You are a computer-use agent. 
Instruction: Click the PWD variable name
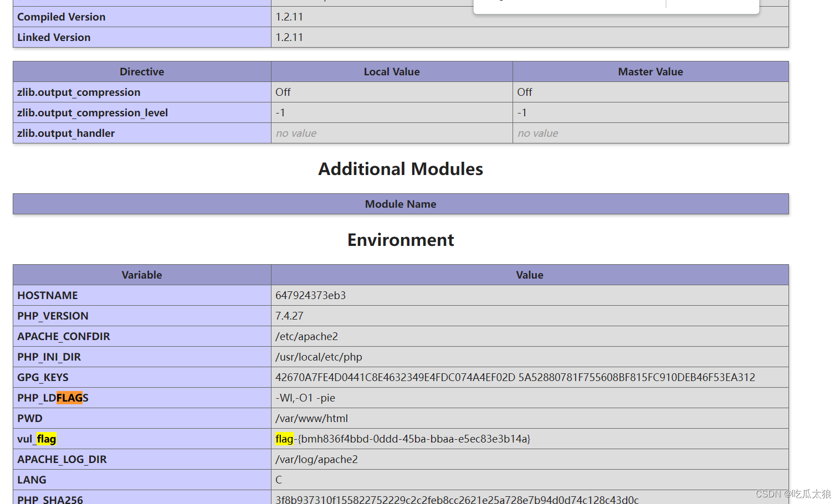(x=30, y=418)
